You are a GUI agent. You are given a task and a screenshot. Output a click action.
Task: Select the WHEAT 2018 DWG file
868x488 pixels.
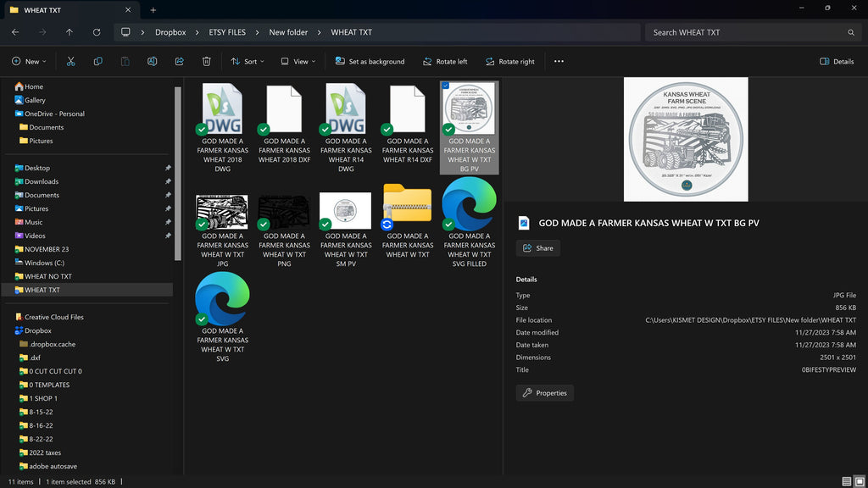coord(223,128)
